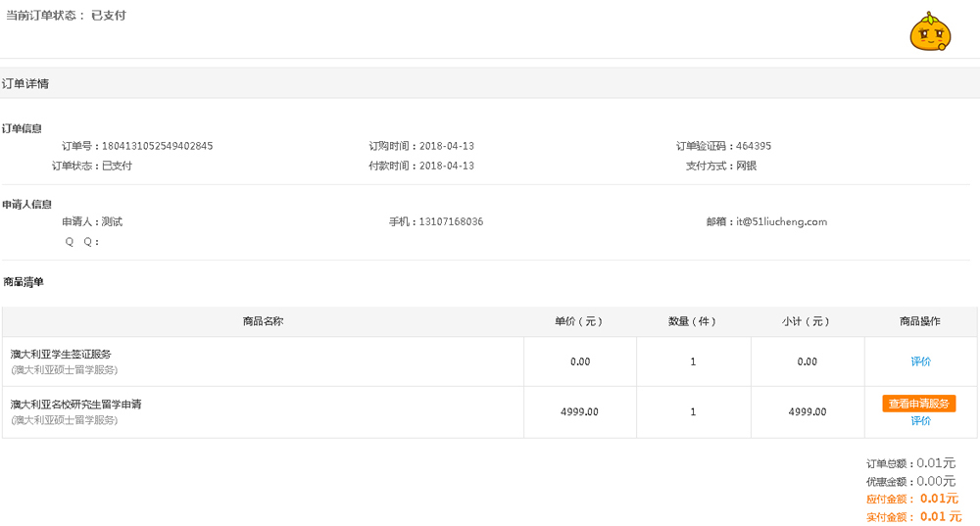Click the email it@51liucheng.com
Viewport: 980px width, 526px height.
pyautogui.click(x=781, y=221)
